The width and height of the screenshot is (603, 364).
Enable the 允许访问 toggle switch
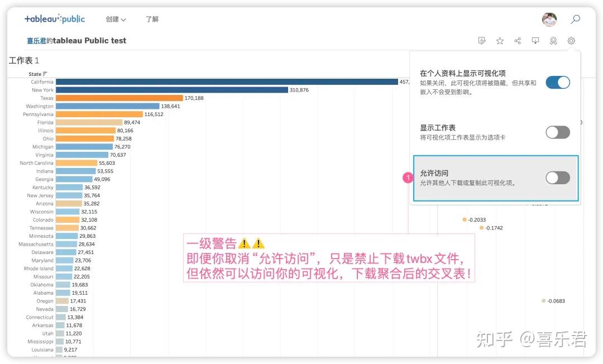[x=557, y=178]
